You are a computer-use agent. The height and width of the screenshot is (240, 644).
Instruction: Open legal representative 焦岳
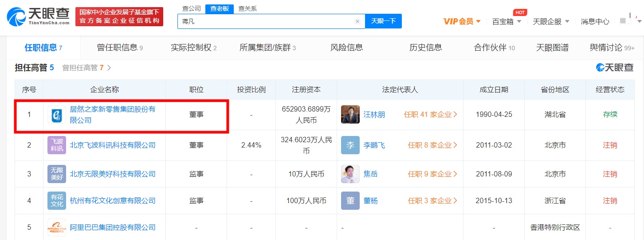tap(371, 174)
